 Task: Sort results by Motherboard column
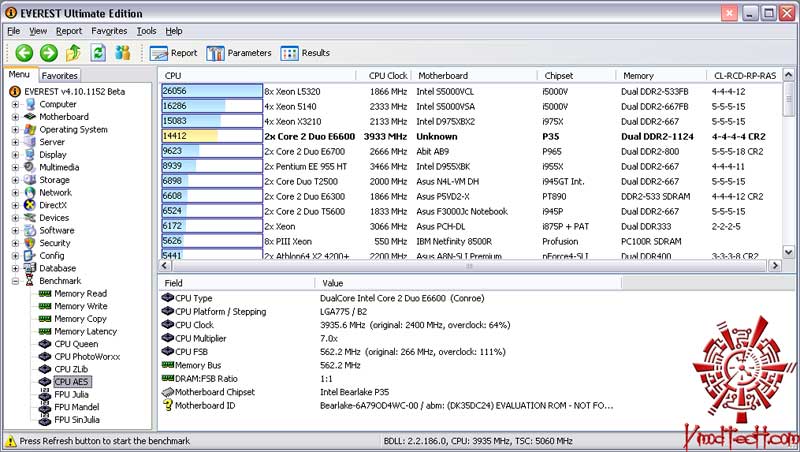coord(474,76)
